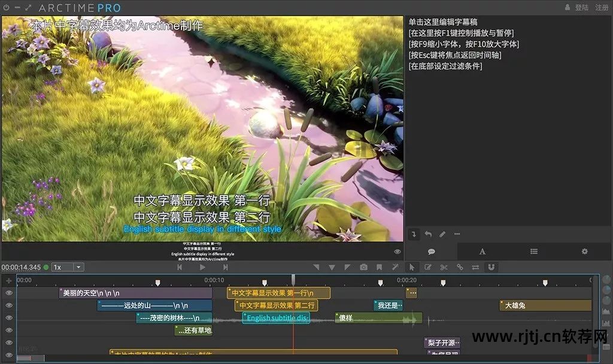Image resolution: width=613 pixels, height=364 pixels.
Task: Select the 大雄兔 subtitle block
Action: tap(545, 305)
